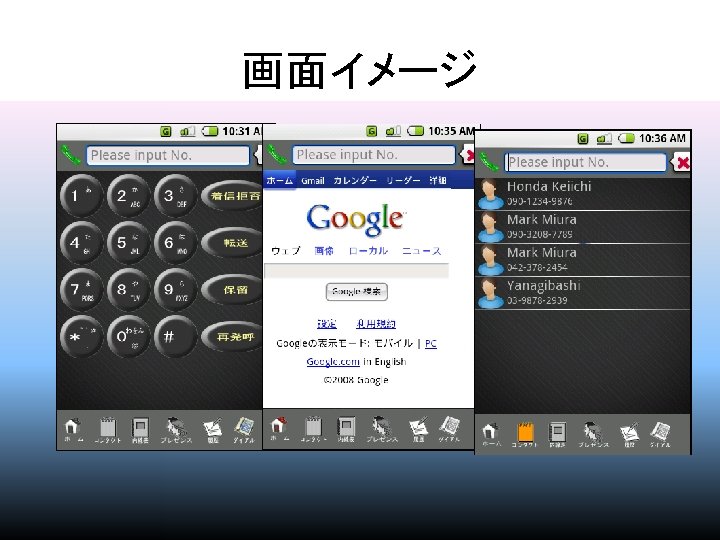Dial digit 9 WXYZ key
Screen dimensions: 720x540
point(175,290)
